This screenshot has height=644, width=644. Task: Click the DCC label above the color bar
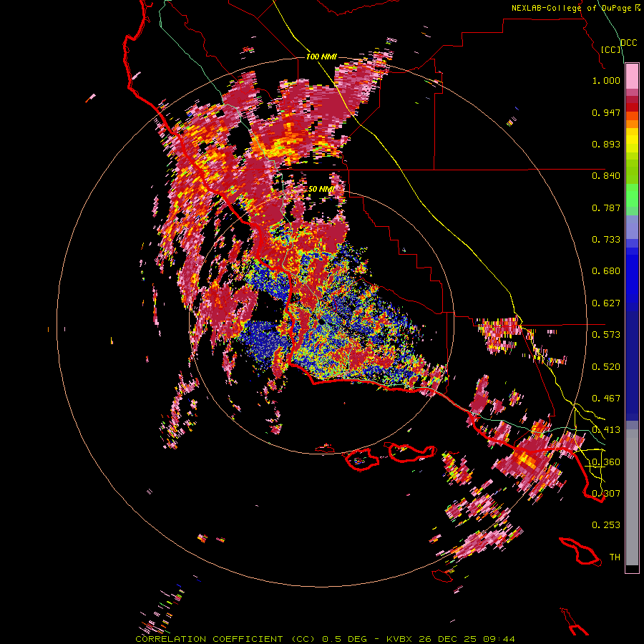pyautogui.click(x=629, y=43)
